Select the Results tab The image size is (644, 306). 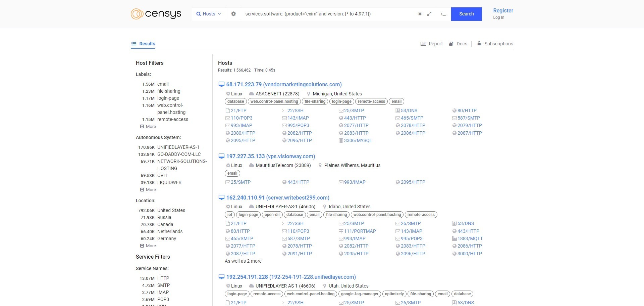pyautogui.click(x=143, y=44)
